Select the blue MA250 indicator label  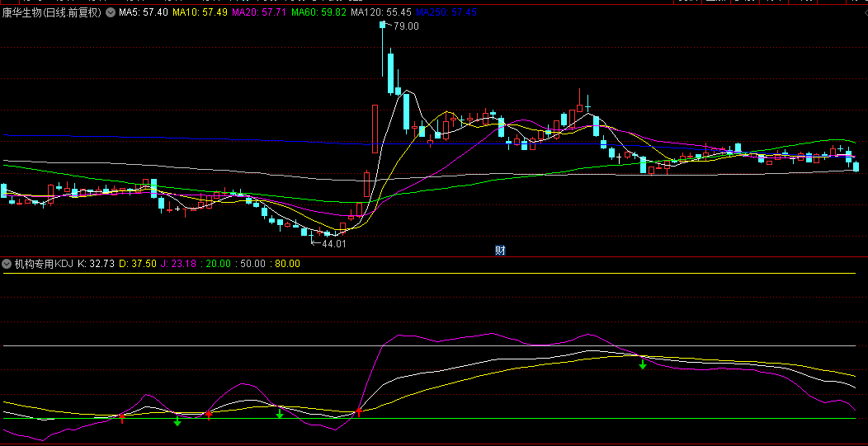coord(446,13)
